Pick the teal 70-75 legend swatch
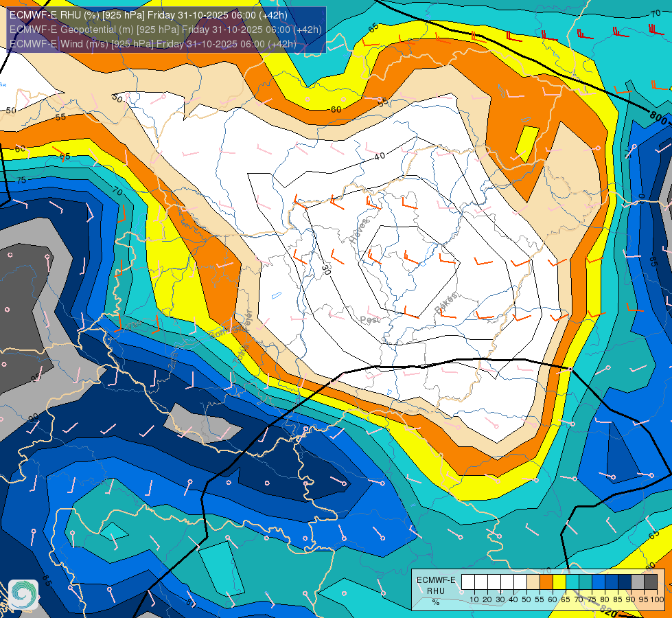 point(586,582)
